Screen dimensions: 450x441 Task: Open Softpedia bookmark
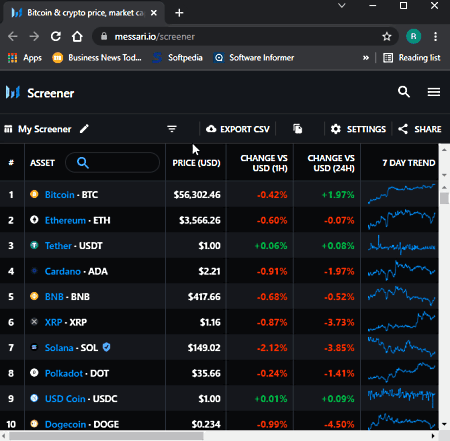click(177, 58)
